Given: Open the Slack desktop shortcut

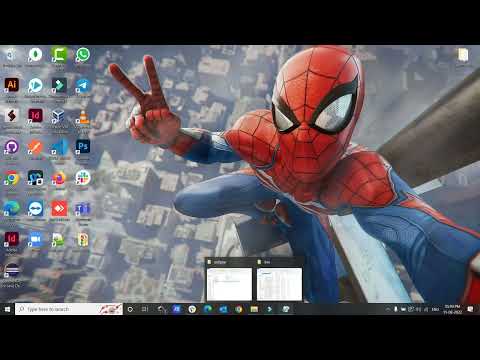Looking at the screenshot, I should point(83,178).
